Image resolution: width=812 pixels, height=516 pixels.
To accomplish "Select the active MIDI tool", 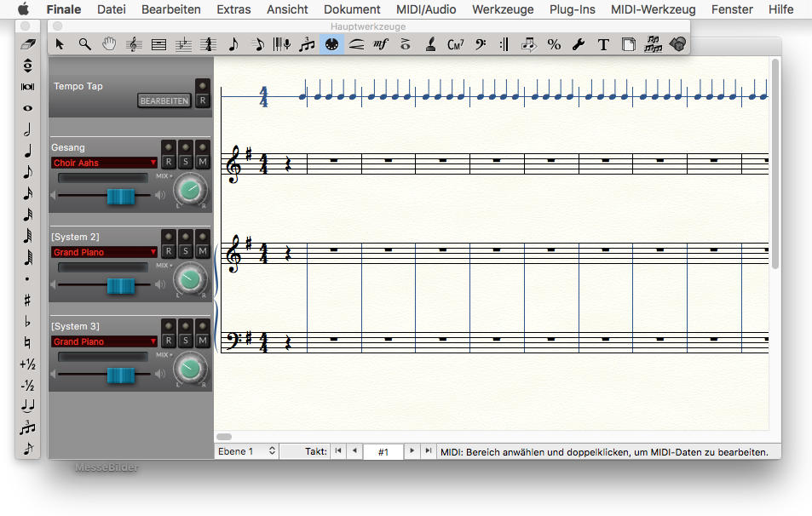I will pyautogui.click(x=331, y=44).
